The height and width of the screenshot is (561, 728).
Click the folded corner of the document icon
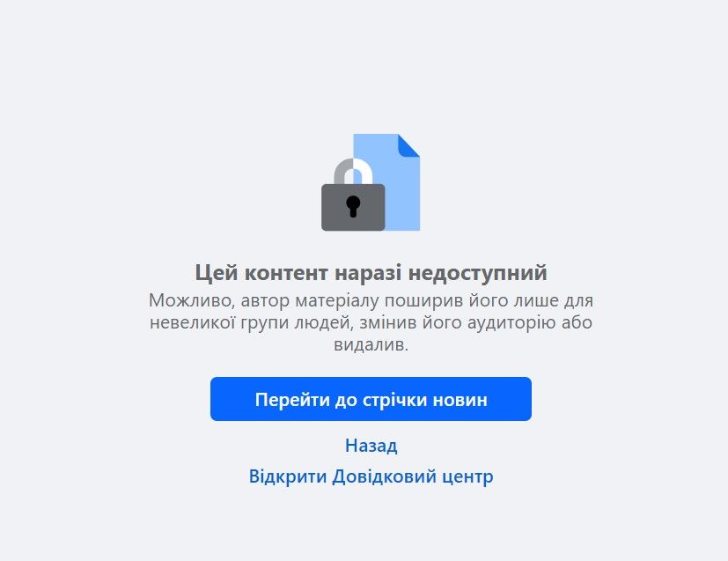click(409, 145)
